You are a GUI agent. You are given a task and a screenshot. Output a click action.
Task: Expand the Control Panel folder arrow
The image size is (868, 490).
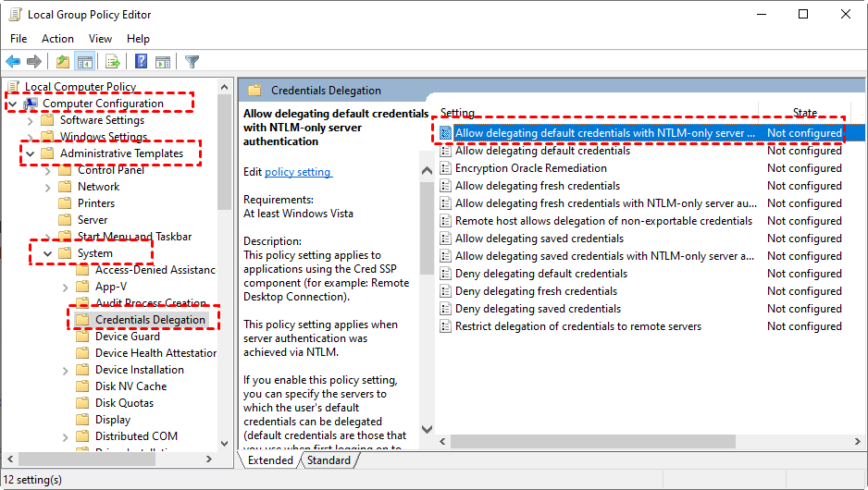click(x=47, y=170)
